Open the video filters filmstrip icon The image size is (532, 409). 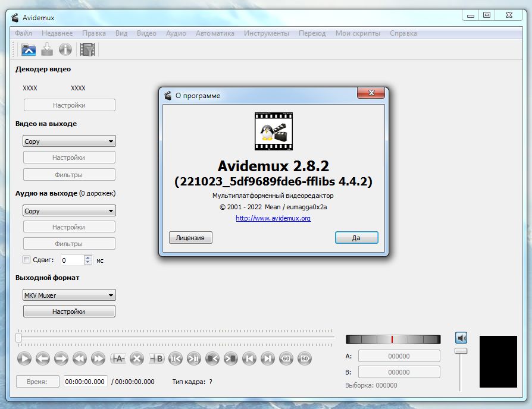[87, 49]
